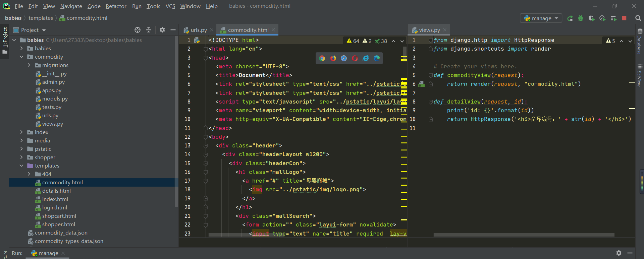Open Run panel settings gear
This screenshot has width=644, height=259.
tap(619, 253)
